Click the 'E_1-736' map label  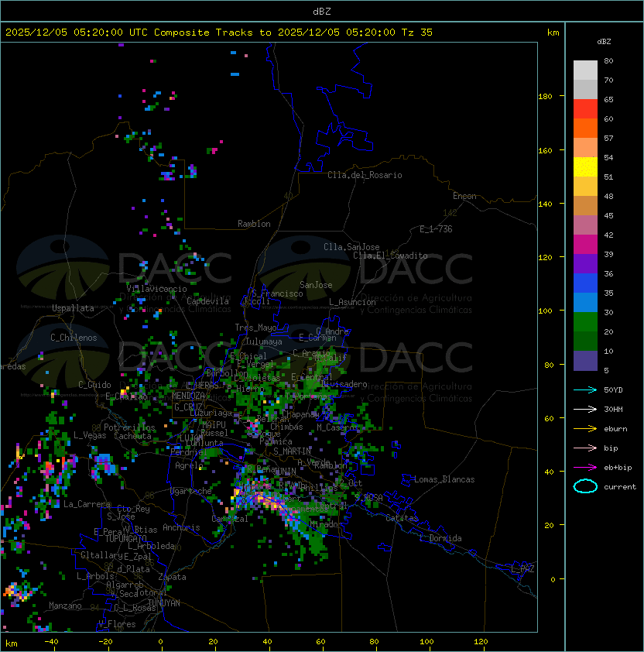436,229
